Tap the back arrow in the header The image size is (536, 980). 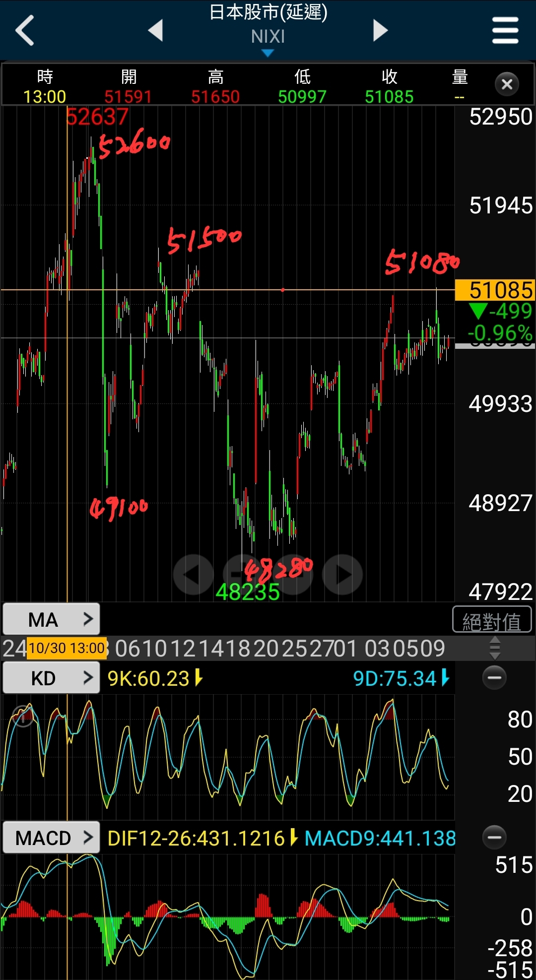[25, 30]
